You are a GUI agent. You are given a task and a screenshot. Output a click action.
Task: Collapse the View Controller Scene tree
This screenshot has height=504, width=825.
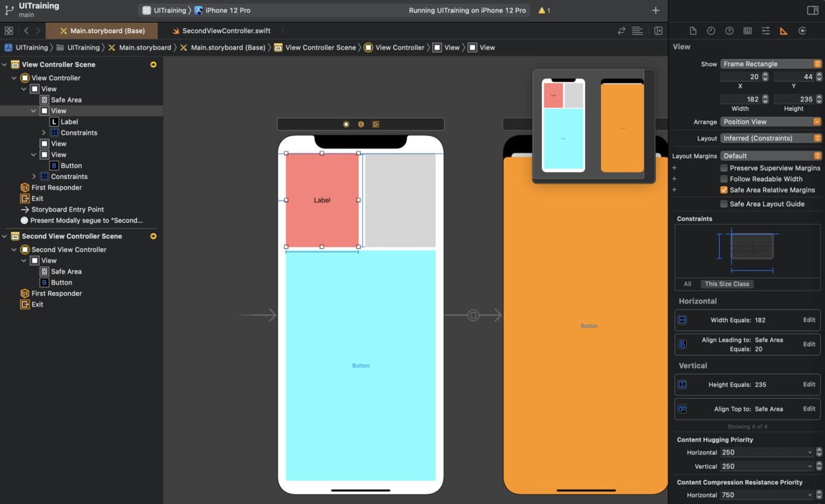[x=5, y=65]
